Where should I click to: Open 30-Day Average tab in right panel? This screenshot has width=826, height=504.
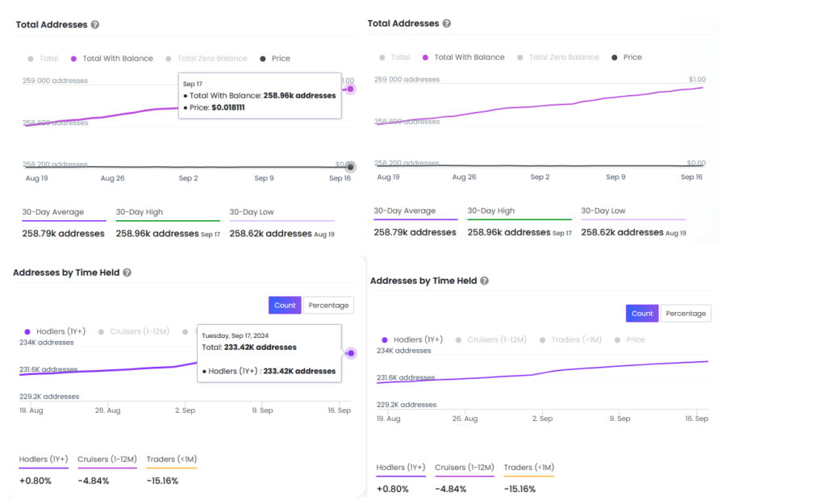tap(415, 212)
